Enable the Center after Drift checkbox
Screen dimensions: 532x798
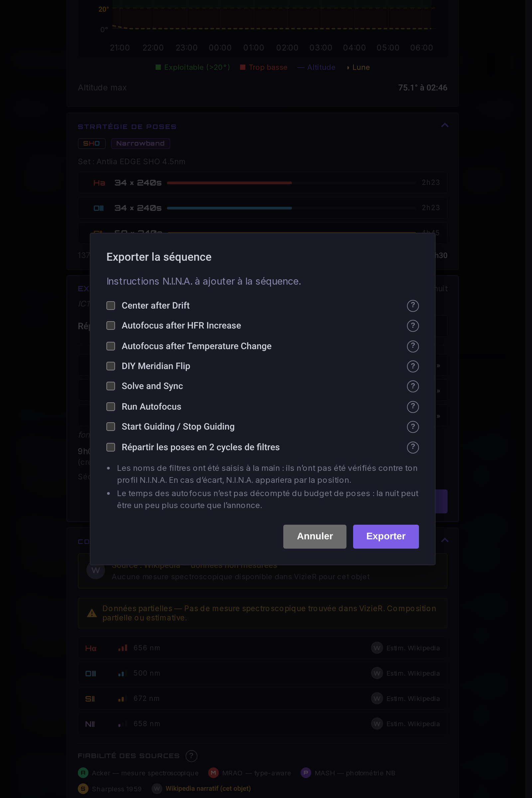coord(111,306)
